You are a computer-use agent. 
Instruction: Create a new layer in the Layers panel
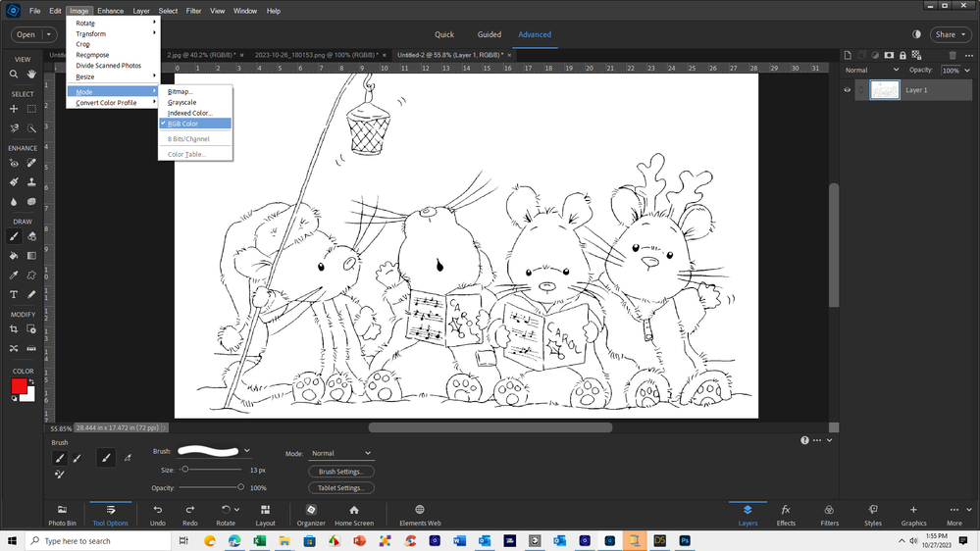point(850,56)
